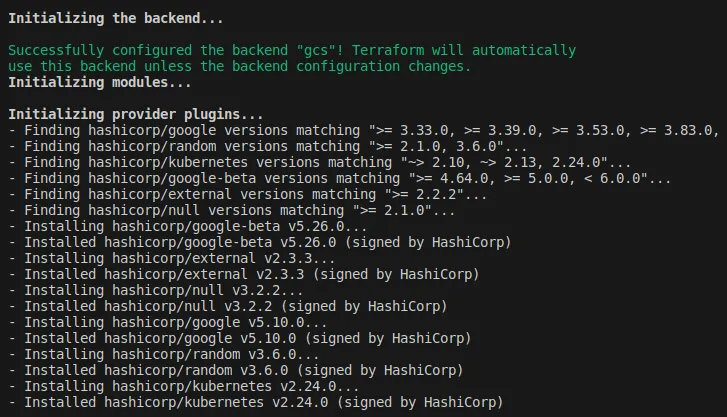The width and height of the screenshot is (727, 417).
Task: Click the green "Successfully configured the backend" line
Action: tap(292, 50)
